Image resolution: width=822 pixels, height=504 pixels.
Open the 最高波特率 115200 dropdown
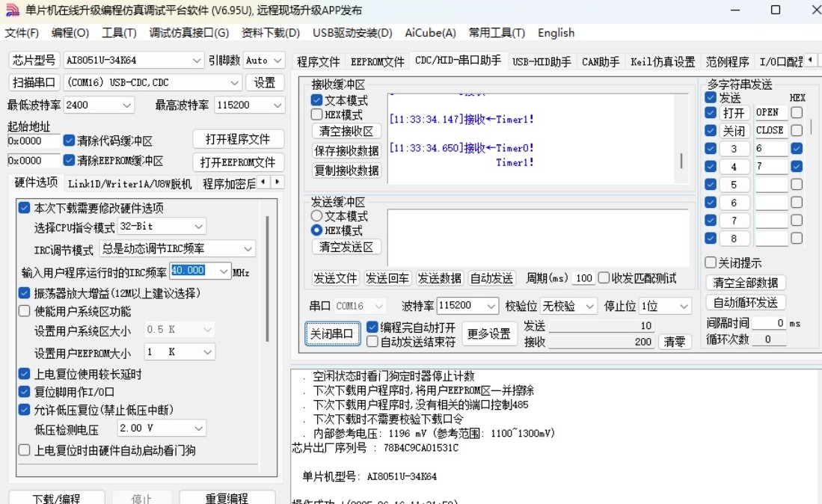coord(277,105)
